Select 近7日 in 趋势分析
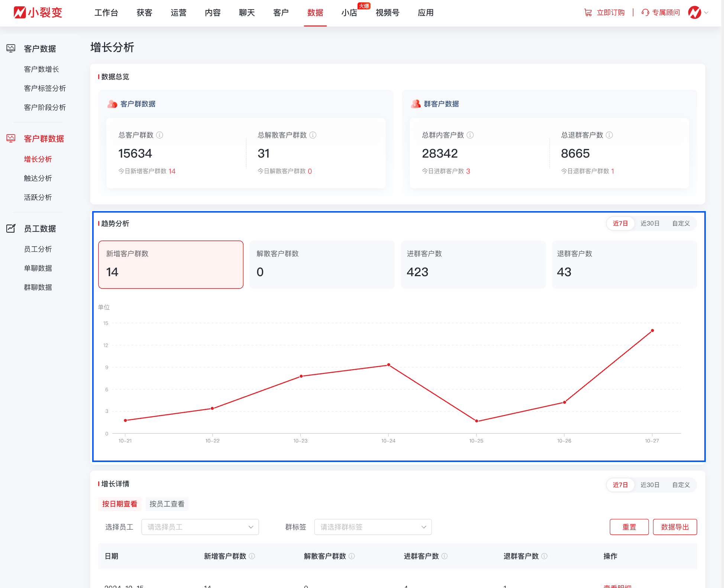This screenshot has width=724, height=588. [620, 223]
